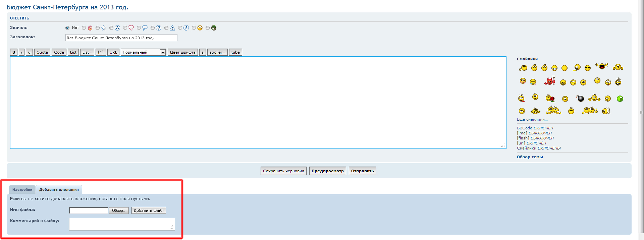644x240 pixels.
Task: Switch to the 'Добавить вложения' tab
Action: pyautogui.click(x=59, y=190)
